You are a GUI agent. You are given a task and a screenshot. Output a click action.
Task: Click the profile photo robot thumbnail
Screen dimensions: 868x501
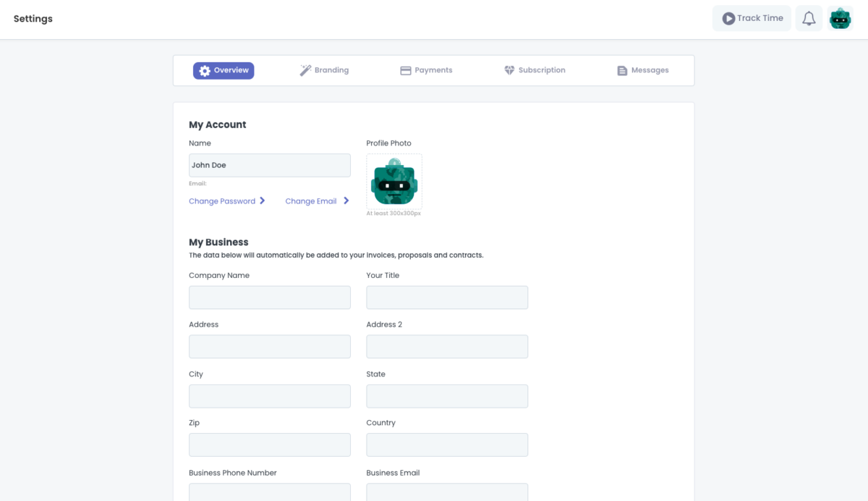click(x=394, y=182)
